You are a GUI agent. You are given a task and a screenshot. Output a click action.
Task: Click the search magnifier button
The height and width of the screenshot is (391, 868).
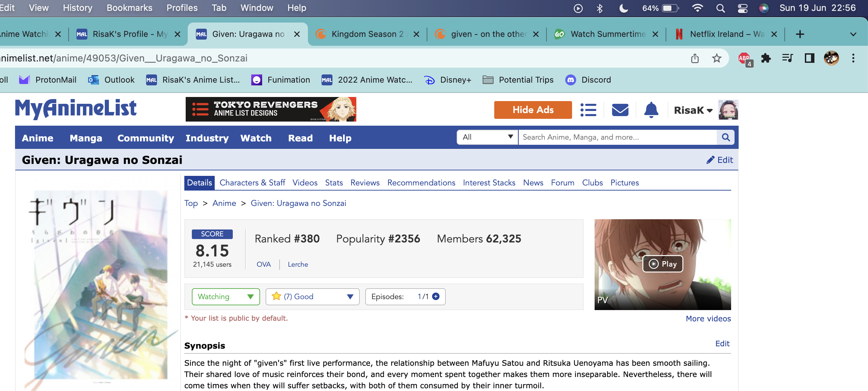726,137
